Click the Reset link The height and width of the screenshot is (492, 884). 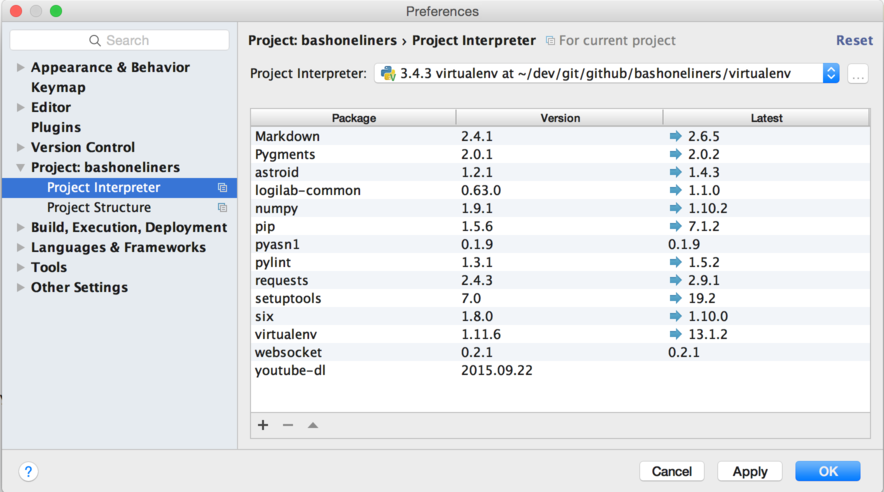click(x=854, y=41)
